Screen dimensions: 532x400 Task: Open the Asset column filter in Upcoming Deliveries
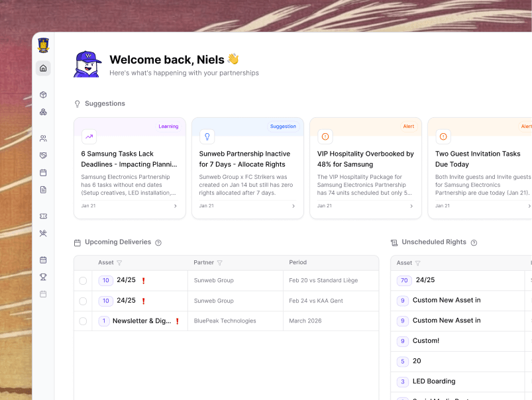pyautogui.click(x=119, y=262)
